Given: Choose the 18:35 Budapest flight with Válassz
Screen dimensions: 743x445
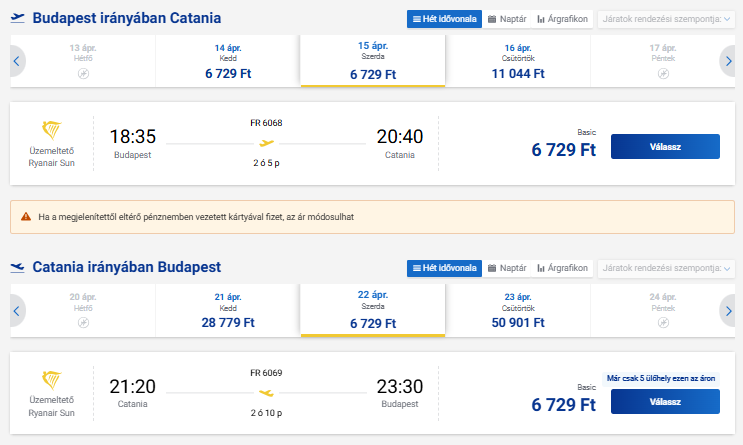Looking at the screenshot, I should coord(665,147).
